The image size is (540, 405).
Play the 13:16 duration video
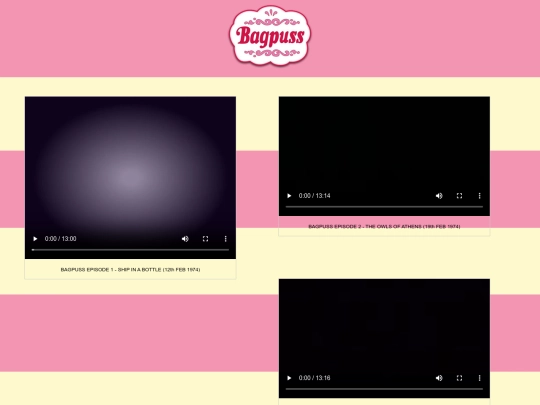[289, 378]
